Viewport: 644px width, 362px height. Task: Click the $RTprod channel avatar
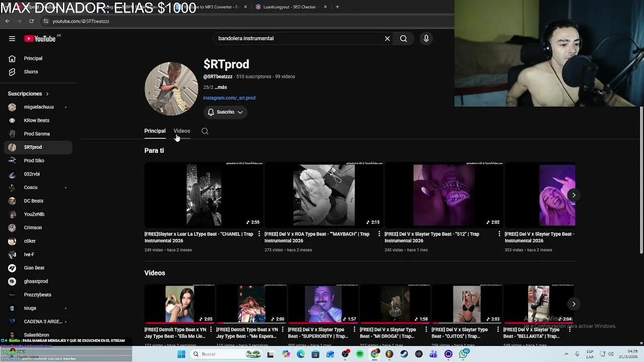171,88
